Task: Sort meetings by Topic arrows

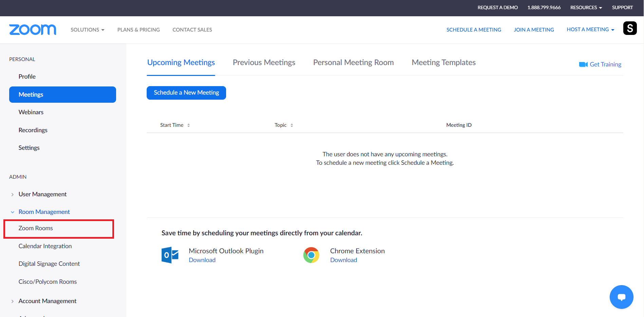Action: point(292,125)
